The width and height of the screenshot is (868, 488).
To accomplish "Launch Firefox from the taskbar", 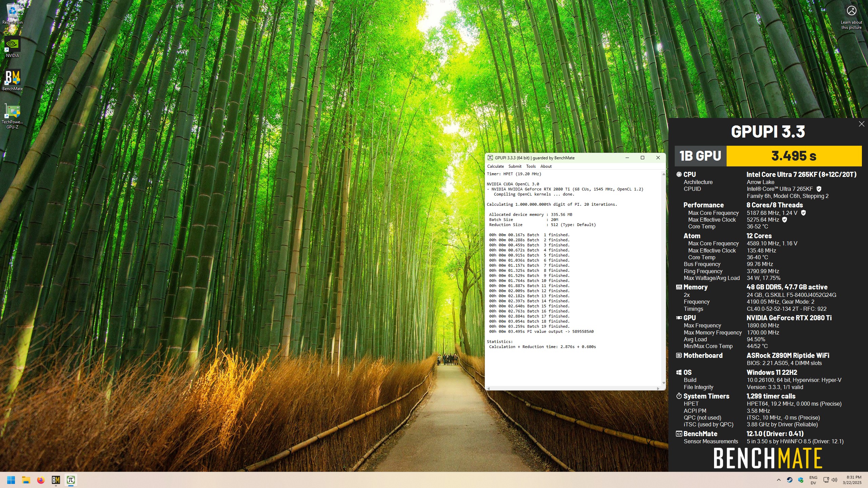I will 41,480.
